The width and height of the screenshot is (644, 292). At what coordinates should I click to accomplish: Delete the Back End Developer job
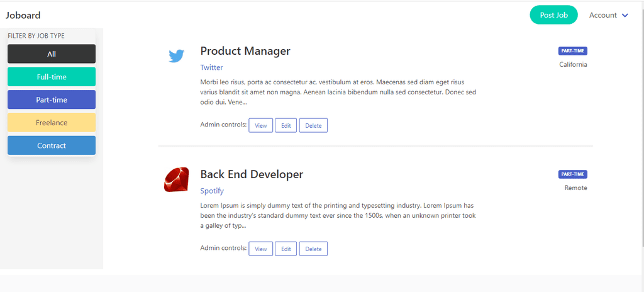click(313, 249)
